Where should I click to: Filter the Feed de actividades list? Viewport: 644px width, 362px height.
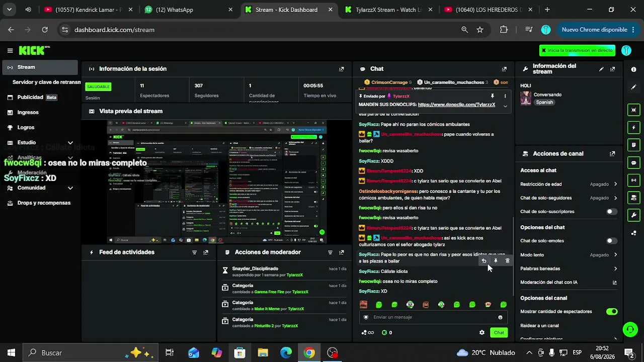194,252
